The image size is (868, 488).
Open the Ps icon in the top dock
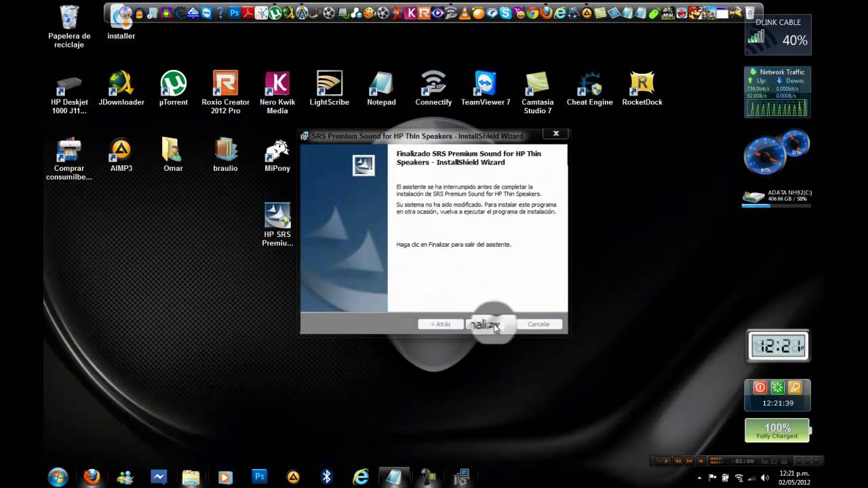point(234,13)
